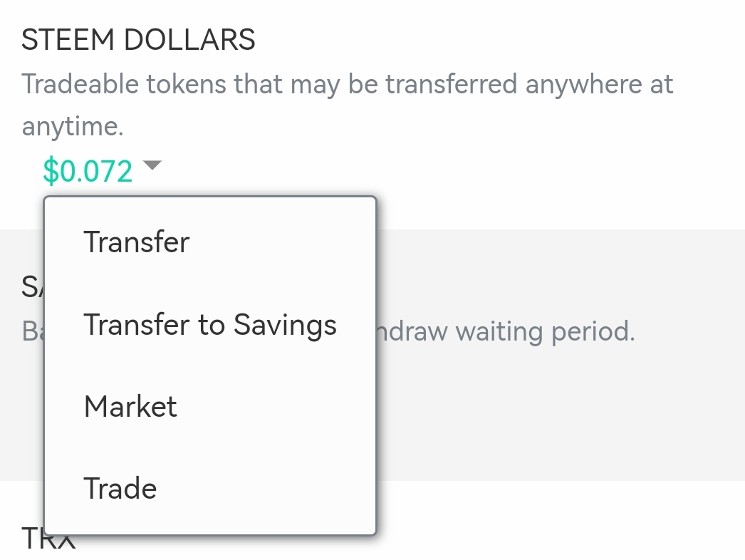
Task: Click the word 'transferred' in the description
Action: click(x=451, y=85)
